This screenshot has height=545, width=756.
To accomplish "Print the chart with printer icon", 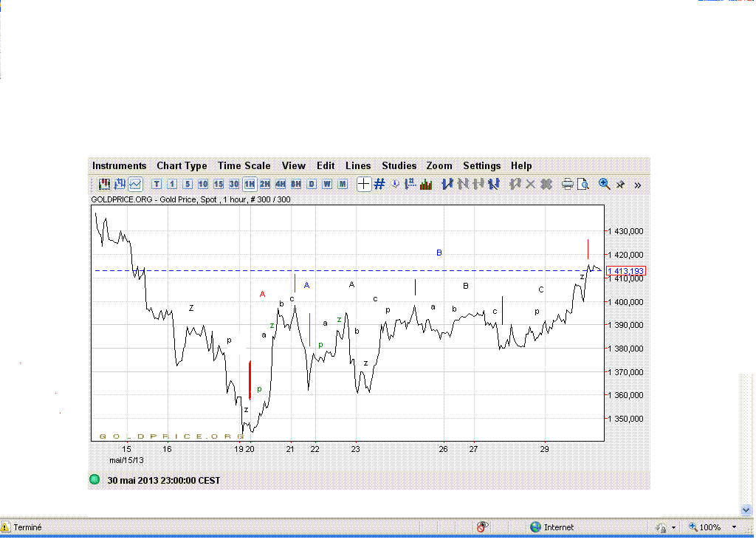I will click(568, 184).
